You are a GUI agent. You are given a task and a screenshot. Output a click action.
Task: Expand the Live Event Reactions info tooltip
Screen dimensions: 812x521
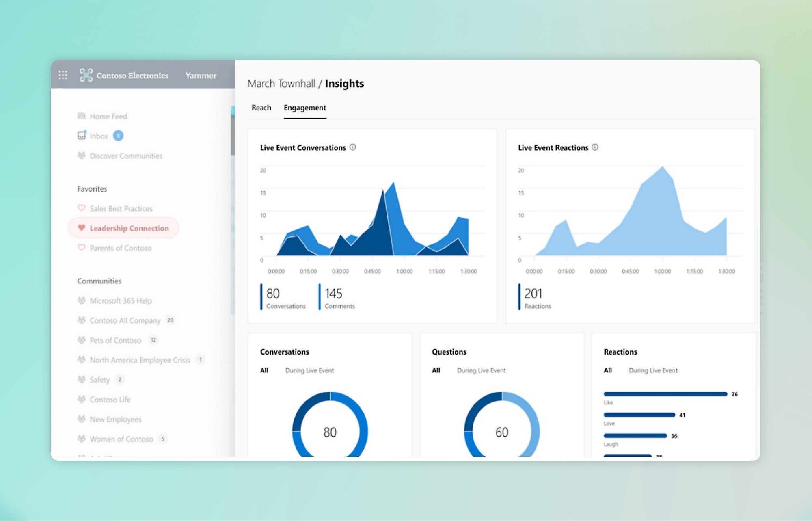click(596, 147)
